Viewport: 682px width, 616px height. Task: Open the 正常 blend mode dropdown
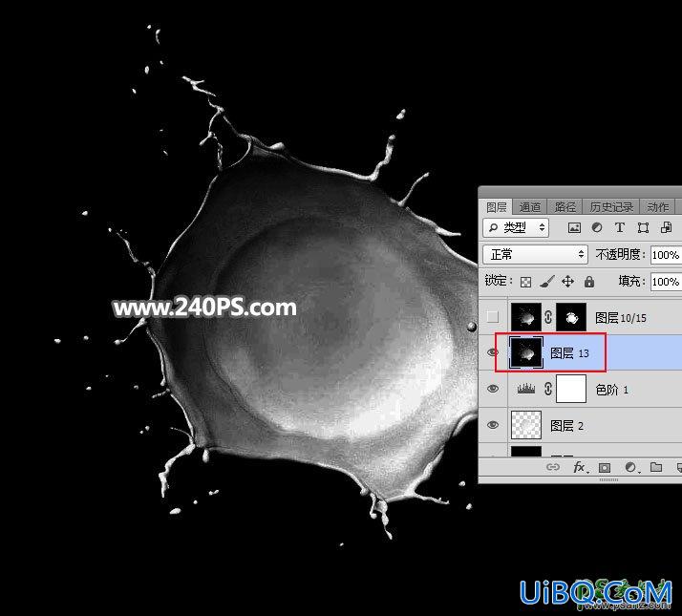coord(535,254)
